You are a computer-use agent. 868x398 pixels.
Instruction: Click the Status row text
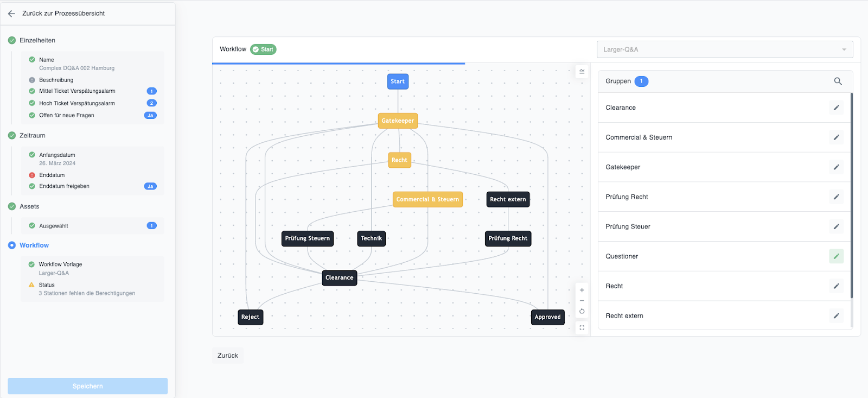click(47, 285)
